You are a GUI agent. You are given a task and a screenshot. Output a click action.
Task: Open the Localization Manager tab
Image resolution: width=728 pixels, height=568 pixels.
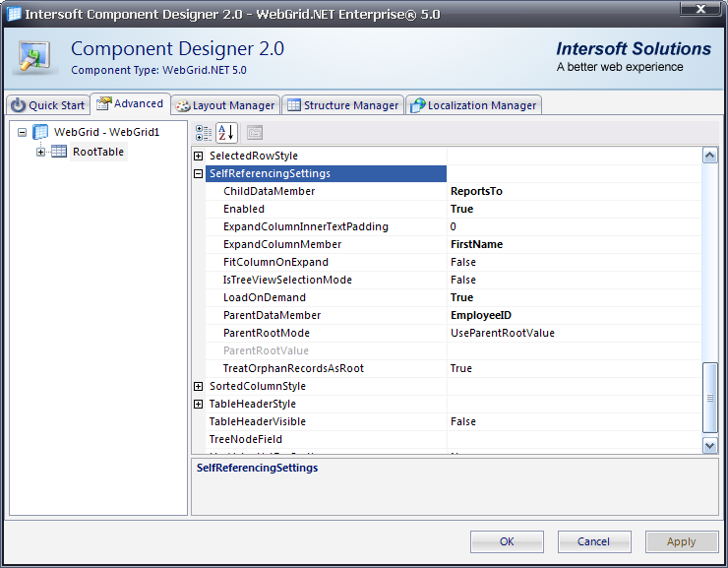point(473,105)
